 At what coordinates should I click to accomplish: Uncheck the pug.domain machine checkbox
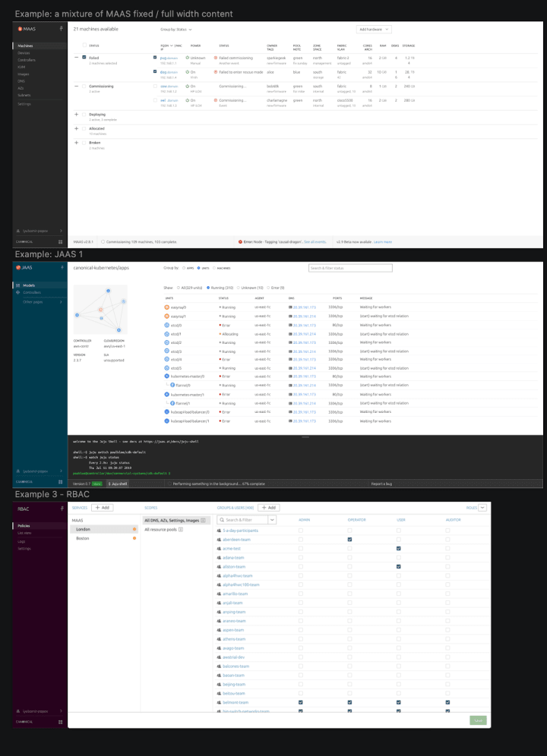[x=155, y=58]
